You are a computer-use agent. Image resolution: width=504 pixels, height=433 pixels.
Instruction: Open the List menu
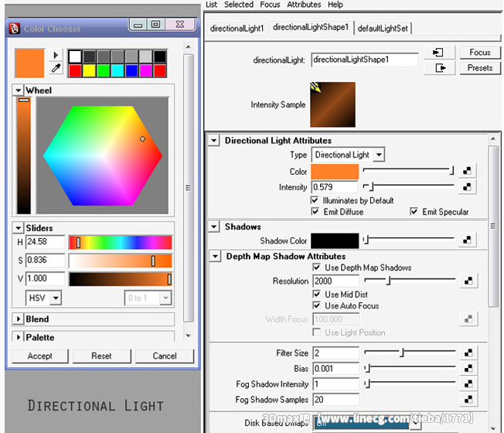point(212,5)
